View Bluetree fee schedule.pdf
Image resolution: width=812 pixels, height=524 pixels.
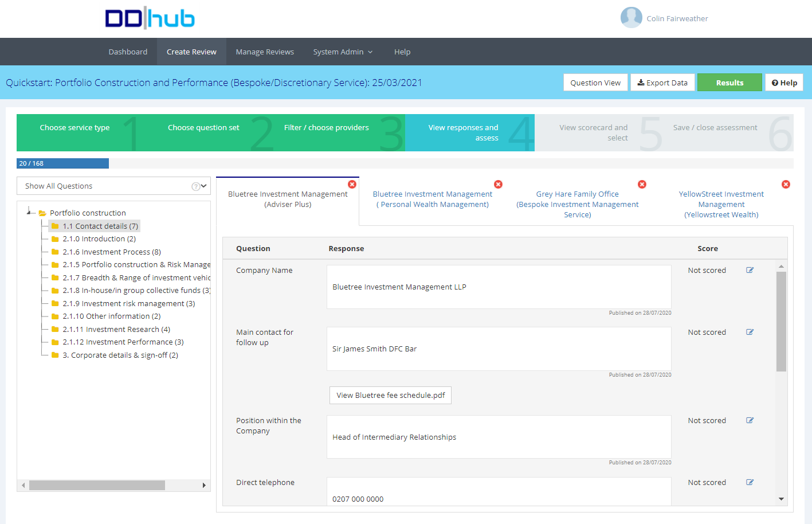[390, 395]
